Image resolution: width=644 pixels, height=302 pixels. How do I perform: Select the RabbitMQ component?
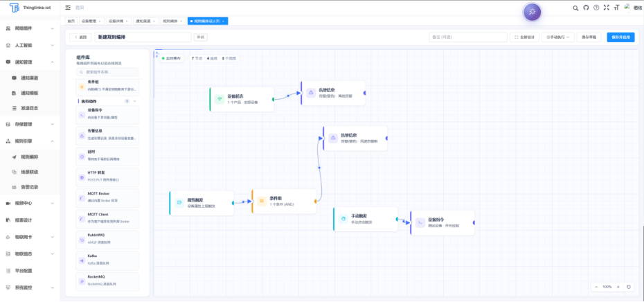(107, 240)
